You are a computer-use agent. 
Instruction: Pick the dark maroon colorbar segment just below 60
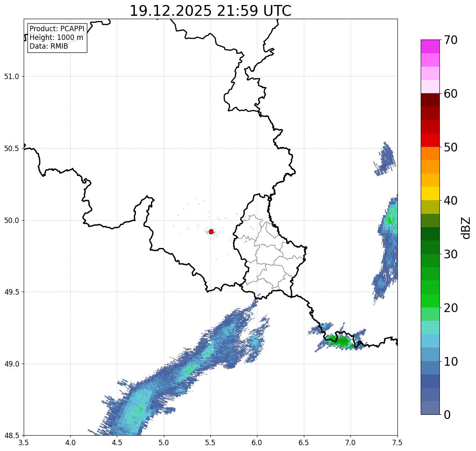coord(430,100)
